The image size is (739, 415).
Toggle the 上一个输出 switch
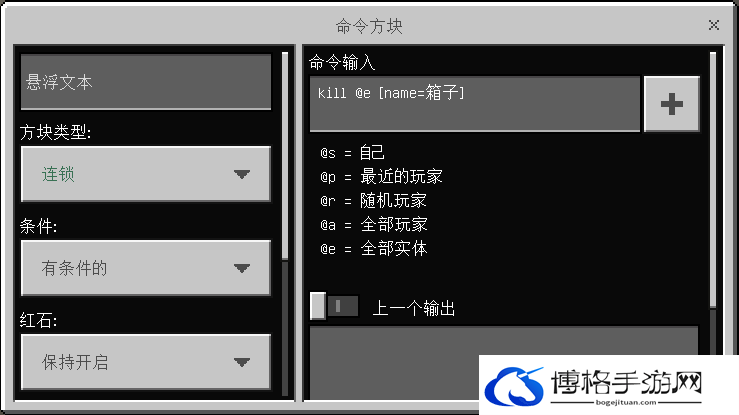[334, 306]
